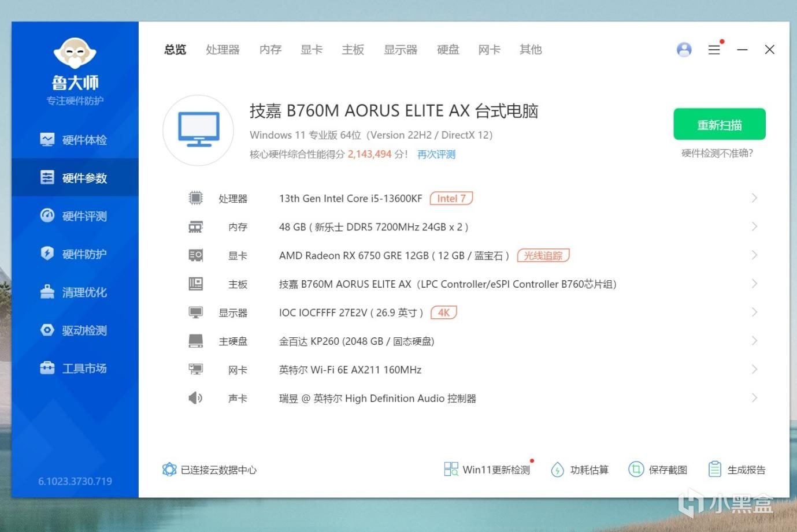Click the 声卡 speaker icon

click(x=195, y=398)
